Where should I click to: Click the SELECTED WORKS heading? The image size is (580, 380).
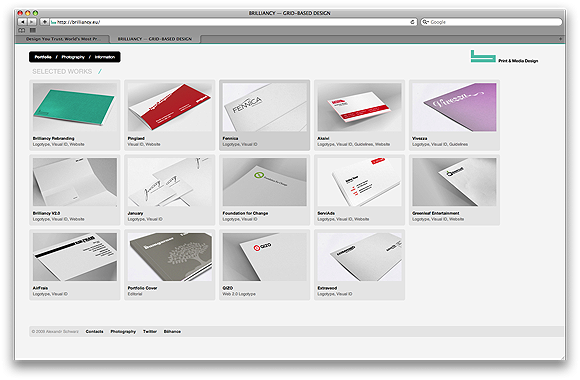(x=62, y=71)
